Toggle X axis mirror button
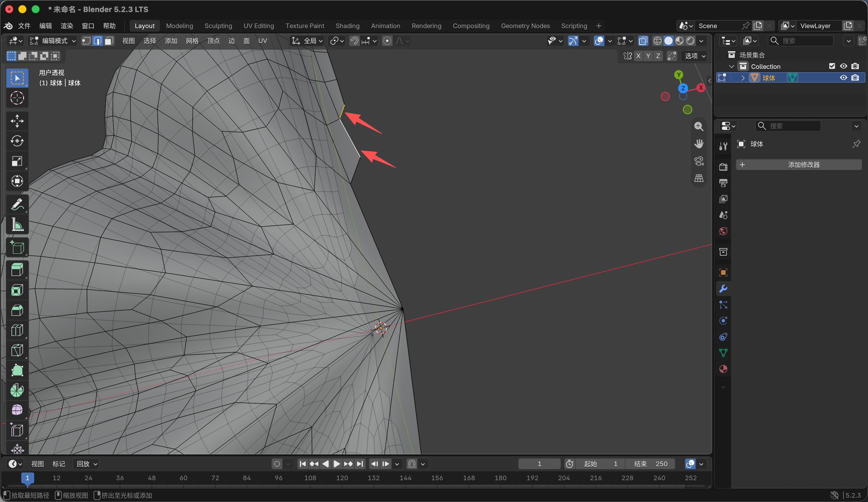868x502 pixels. pyautogui.click(x=638, y=56)
